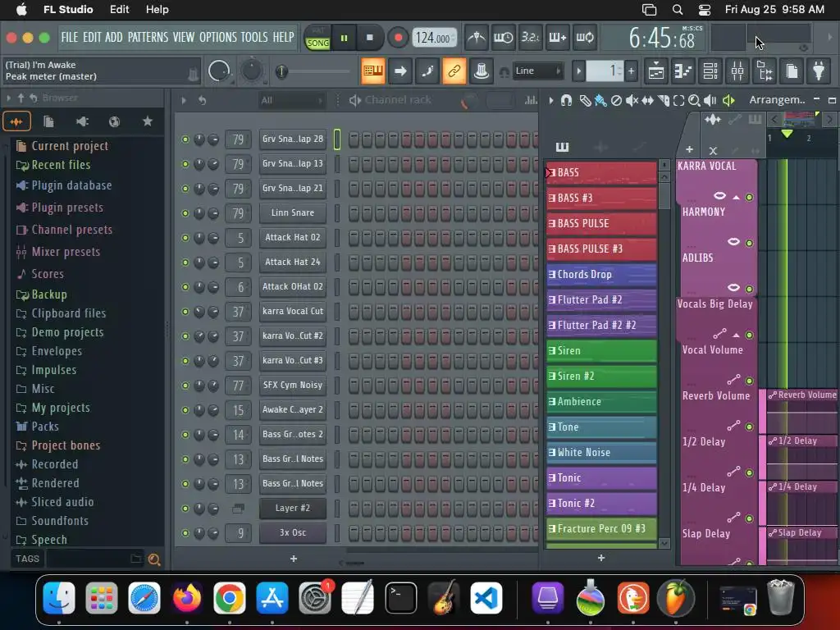Open the ADD menu
This screenshot has width=840, height=630.
pyautogui.click(x=113, y=37)
